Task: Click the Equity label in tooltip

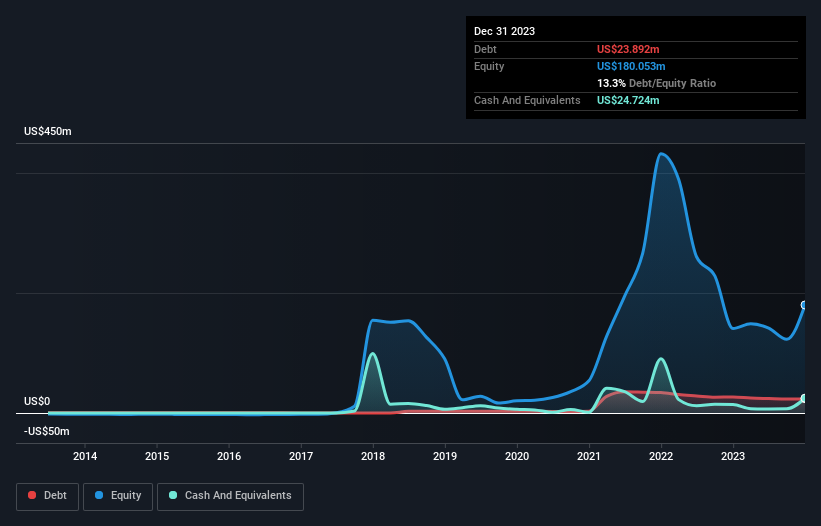Action: coord(489,66)
